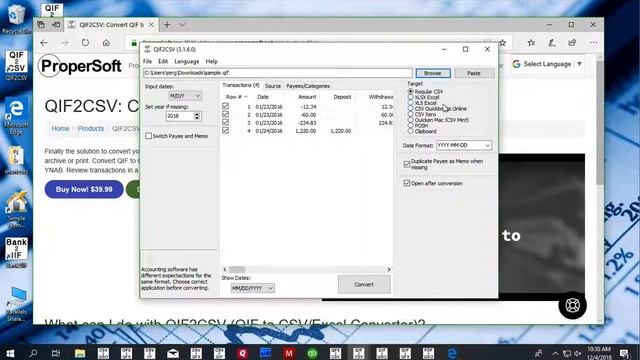
Task: Open File Explorer from the taskbar
Action: coord(80,353)
